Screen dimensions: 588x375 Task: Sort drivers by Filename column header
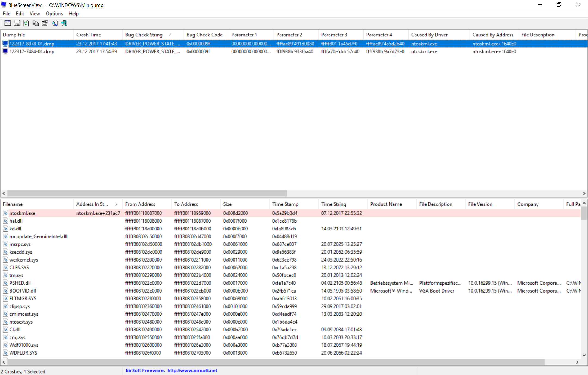[x=37, y=204]
